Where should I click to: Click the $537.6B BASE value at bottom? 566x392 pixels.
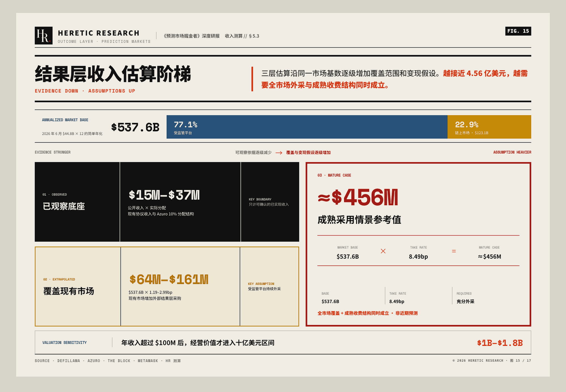point(330,301)
